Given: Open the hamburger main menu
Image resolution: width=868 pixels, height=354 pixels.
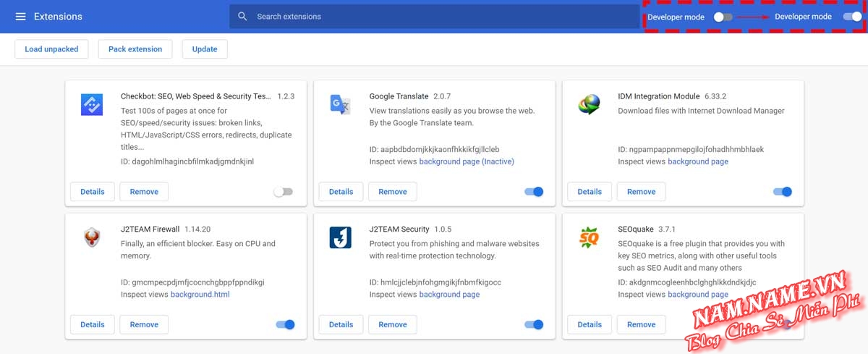Looking at the screenshot, I should coord(20,17).
